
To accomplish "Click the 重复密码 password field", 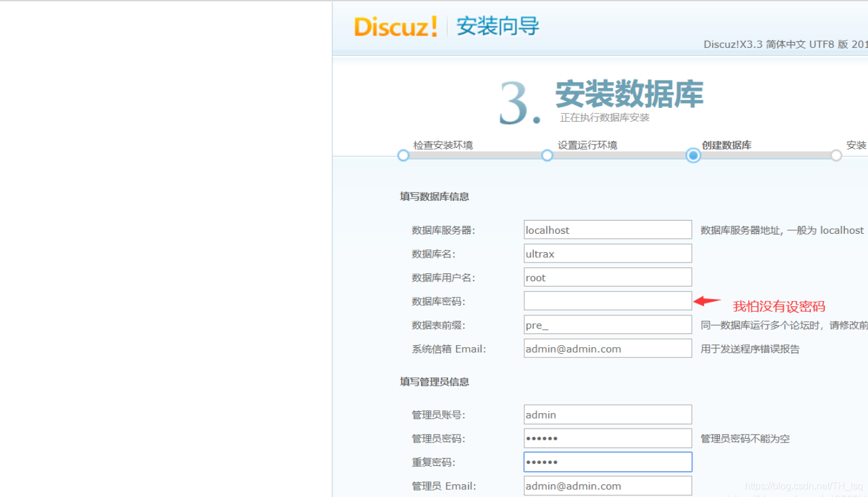I will click(608, 462).
